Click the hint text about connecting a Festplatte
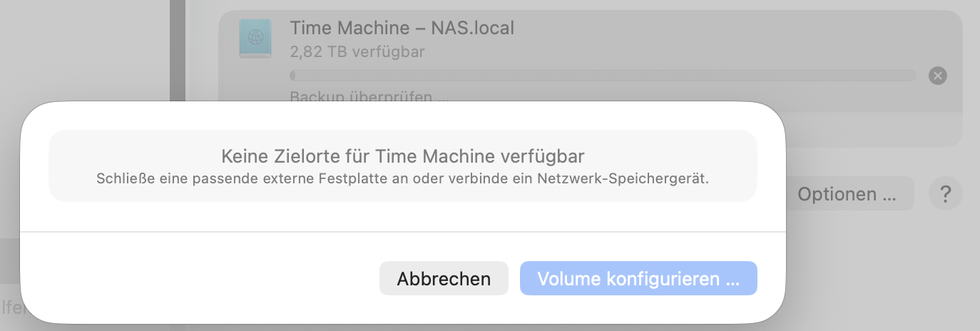 click(402, 178)
